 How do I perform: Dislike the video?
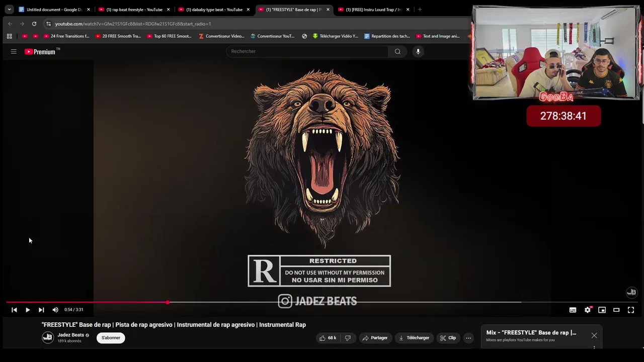click(x=348, y=338)
